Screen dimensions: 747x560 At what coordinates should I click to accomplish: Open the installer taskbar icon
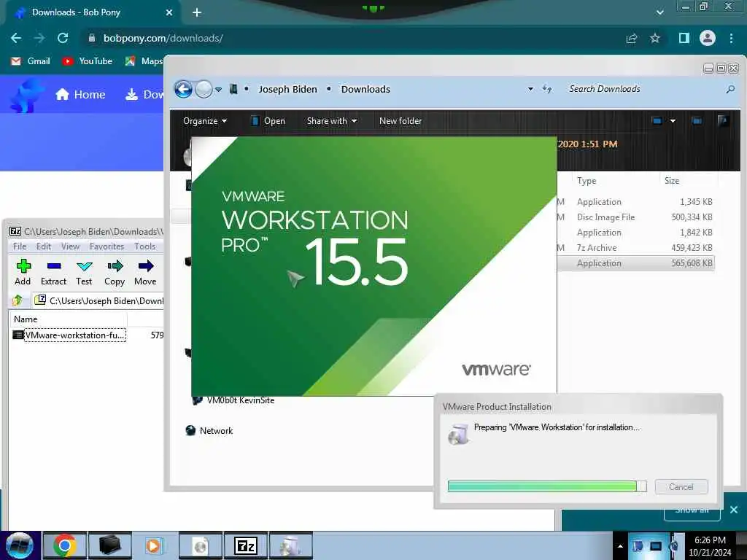290,545
